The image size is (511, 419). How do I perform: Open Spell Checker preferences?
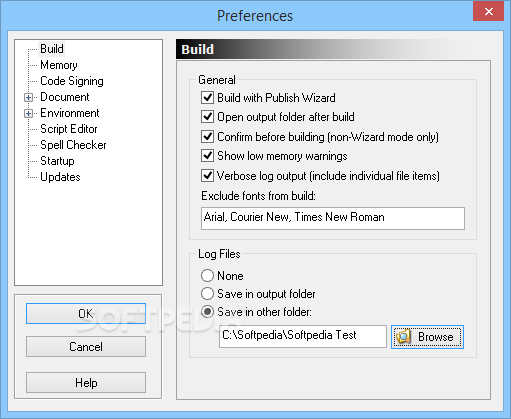coord(73,145)
